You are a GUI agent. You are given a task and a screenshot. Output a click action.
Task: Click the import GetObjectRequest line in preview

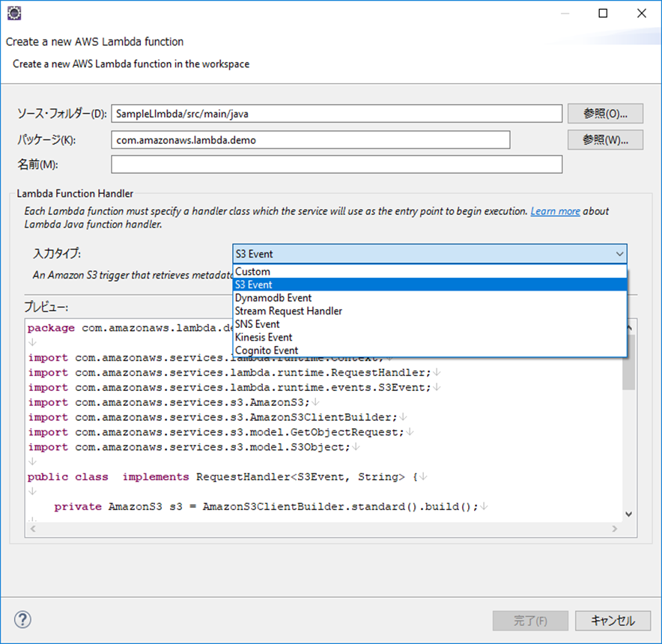221,432
